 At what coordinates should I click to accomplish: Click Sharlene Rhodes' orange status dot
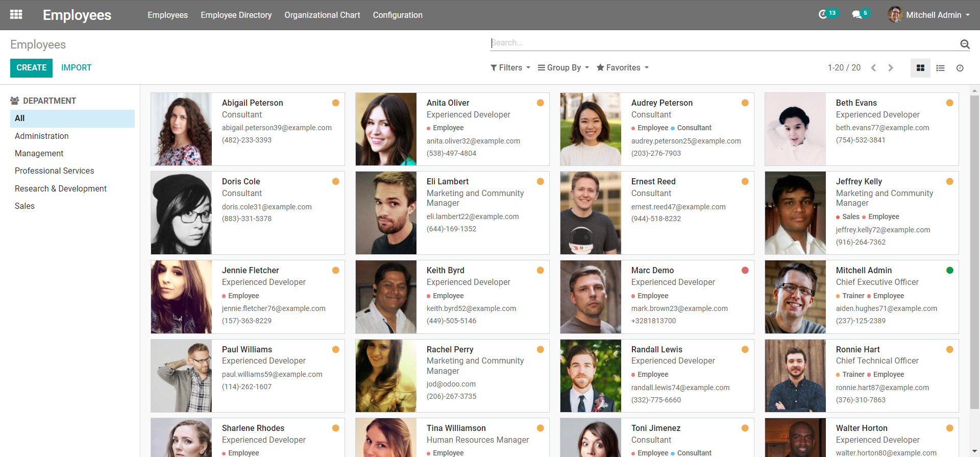(336, 428)
